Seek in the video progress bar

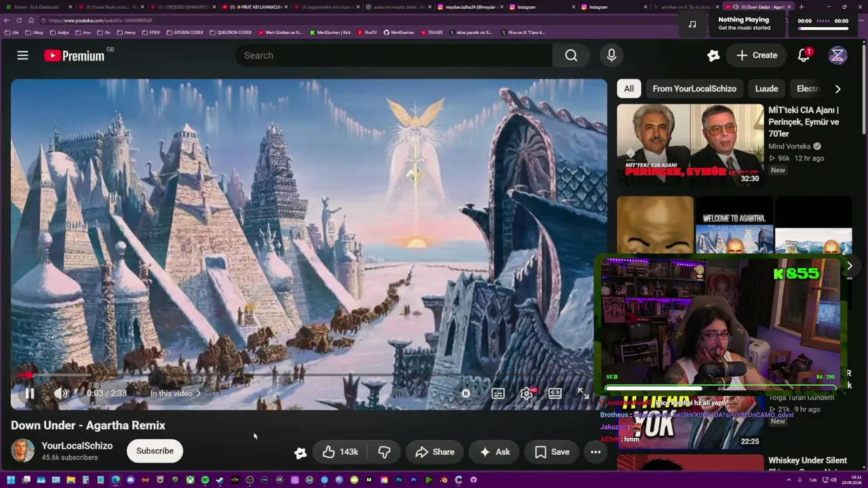coord(309,375)
